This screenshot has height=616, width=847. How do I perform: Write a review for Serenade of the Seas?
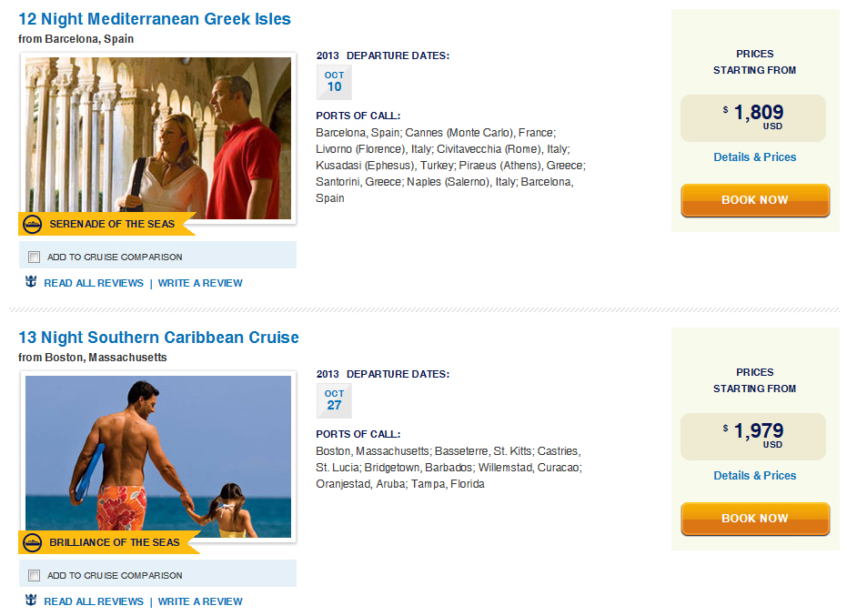point(200,283)
